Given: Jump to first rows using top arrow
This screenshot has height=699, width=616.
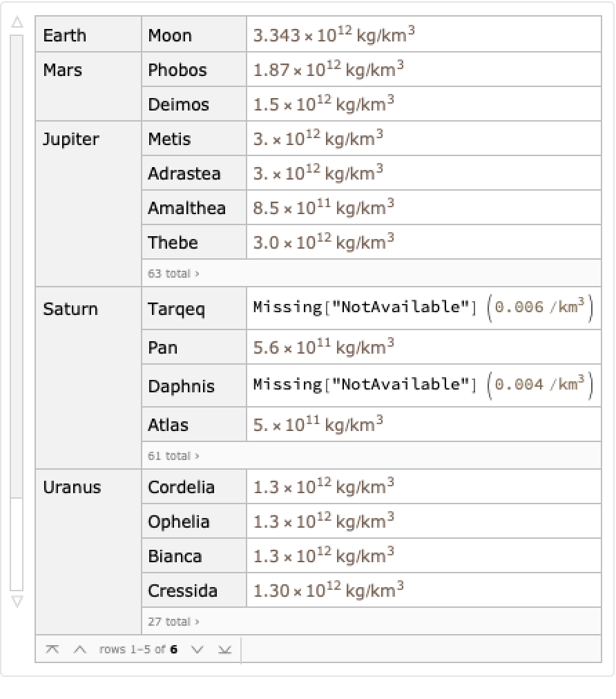Looking at the screenshot, I should [52, 649].
